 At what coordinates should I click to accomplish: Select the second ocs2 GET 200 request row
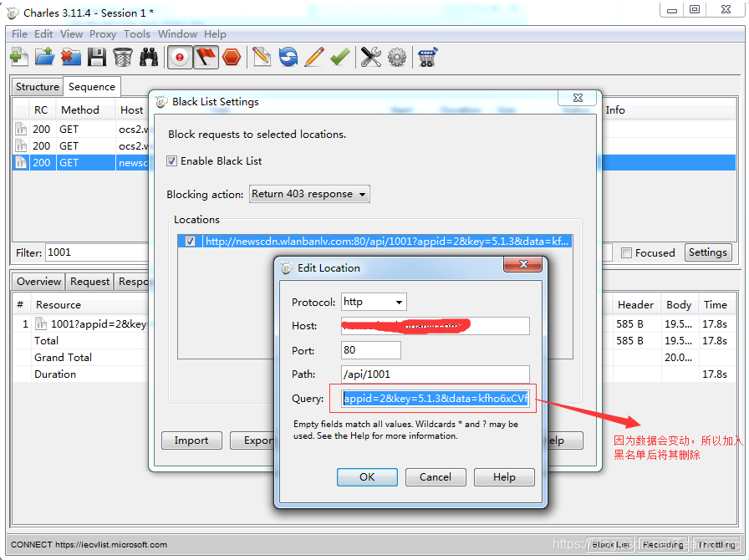pyautogui.click(x=81, y=146)
